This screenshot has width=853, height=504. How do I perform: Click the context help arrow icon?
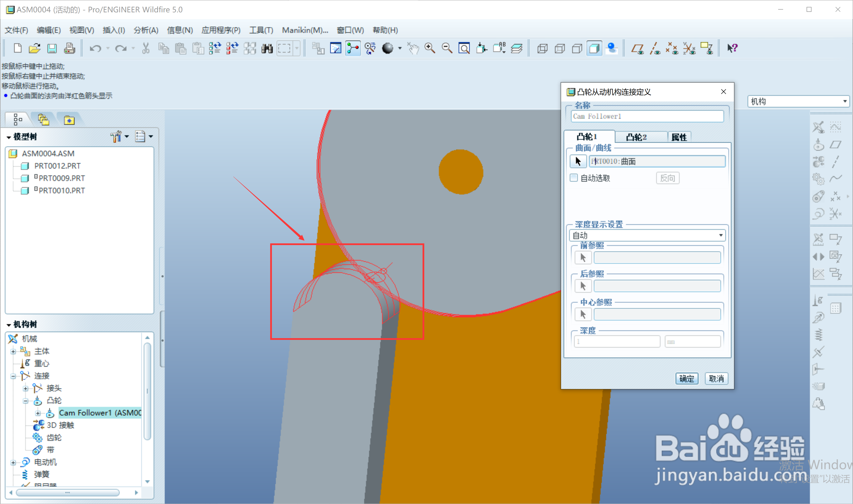[732, 49]
